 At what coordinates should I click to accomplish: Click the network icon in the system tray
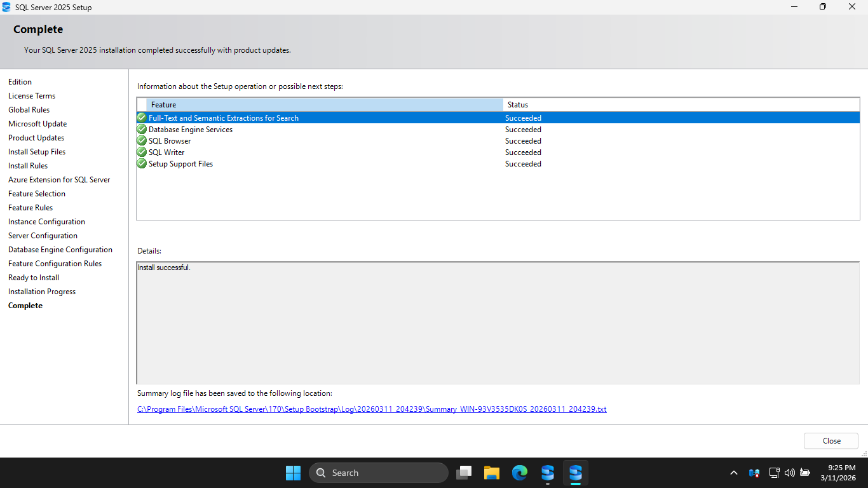click(x=774, y=473)
